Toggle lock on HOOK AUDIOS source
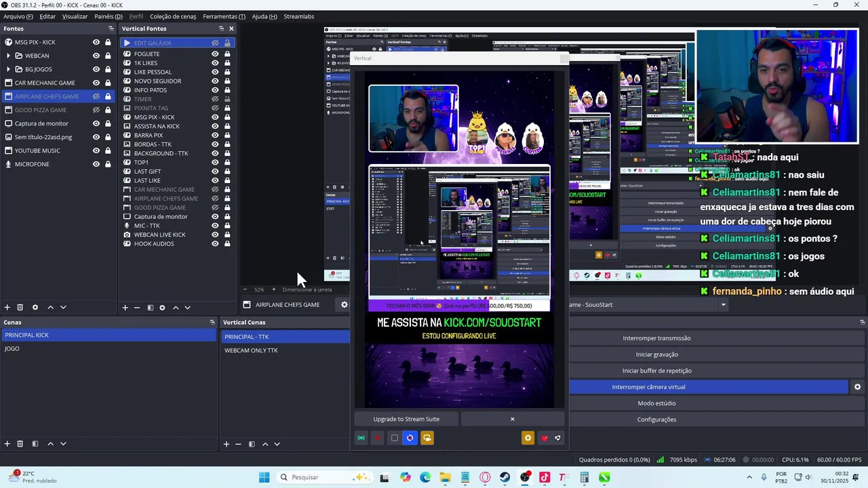 click(x=227, y=243)
